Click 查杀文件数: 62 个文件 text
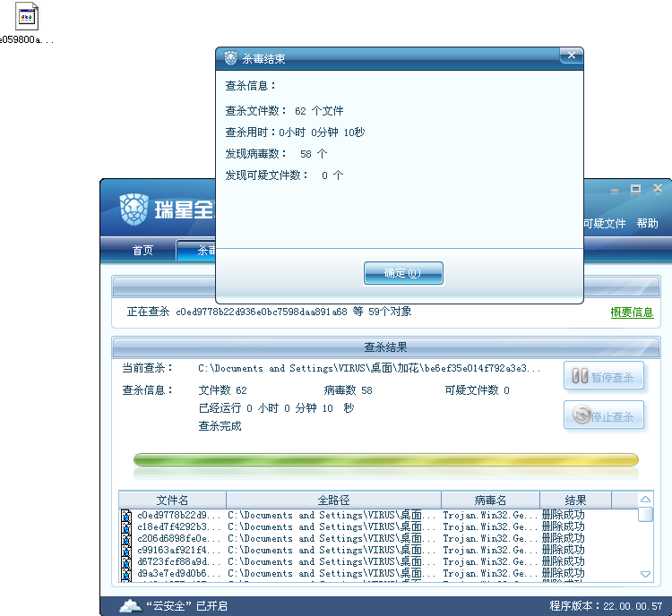The height and width of the screenshot is (616, 672). pos(284,111)
